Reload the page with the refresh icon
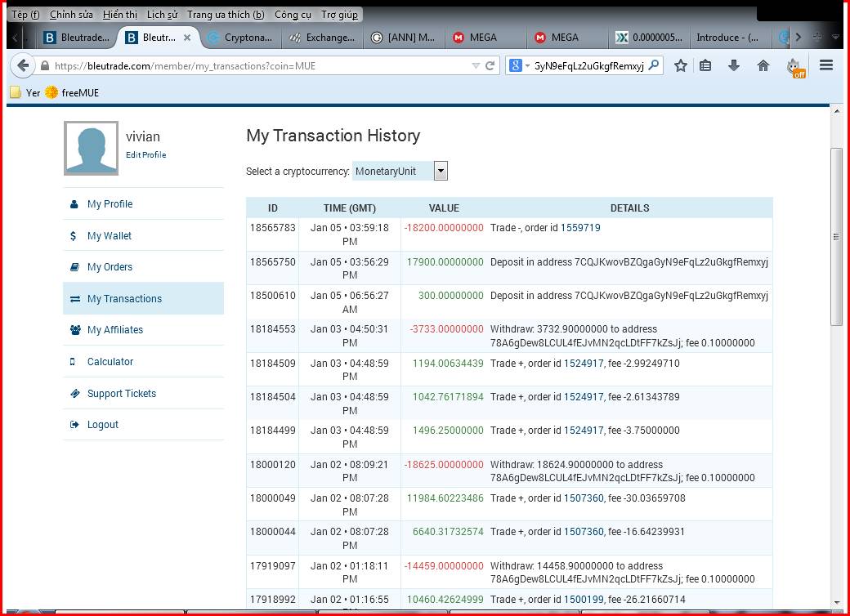 point(490,66)
